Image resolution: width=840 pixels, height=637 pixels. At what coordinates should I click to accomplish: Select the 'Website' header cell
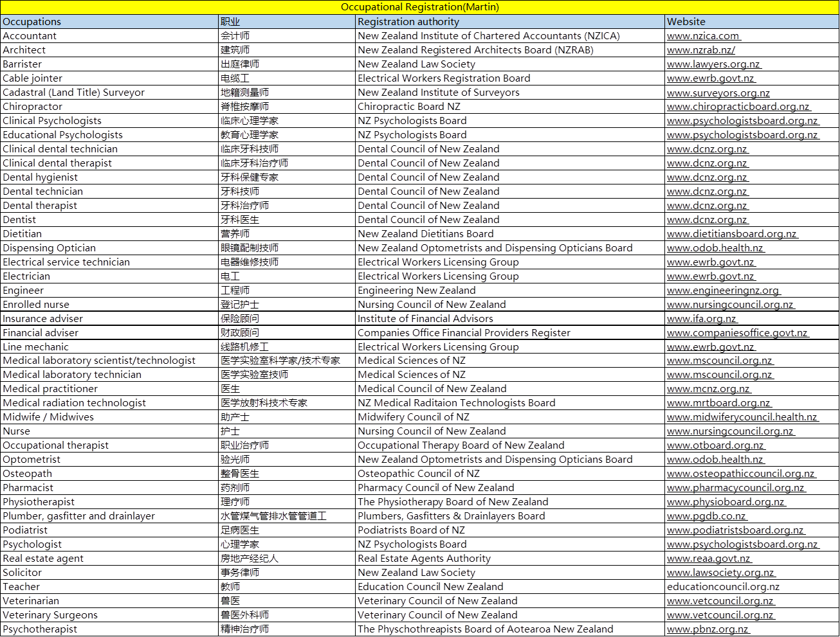[x=752, y=22]
